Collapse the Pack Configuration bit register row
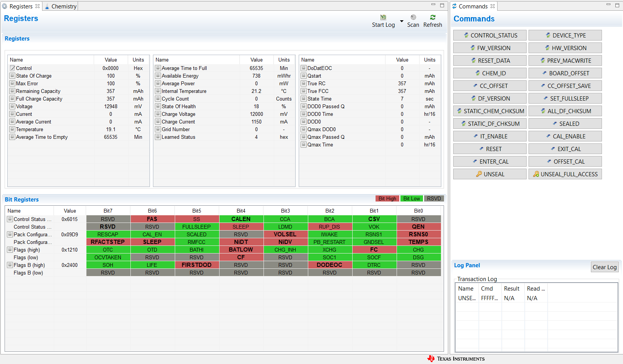The height and width of the screenshot is (364, 623). pyautogui.click(x=10, y=234)
